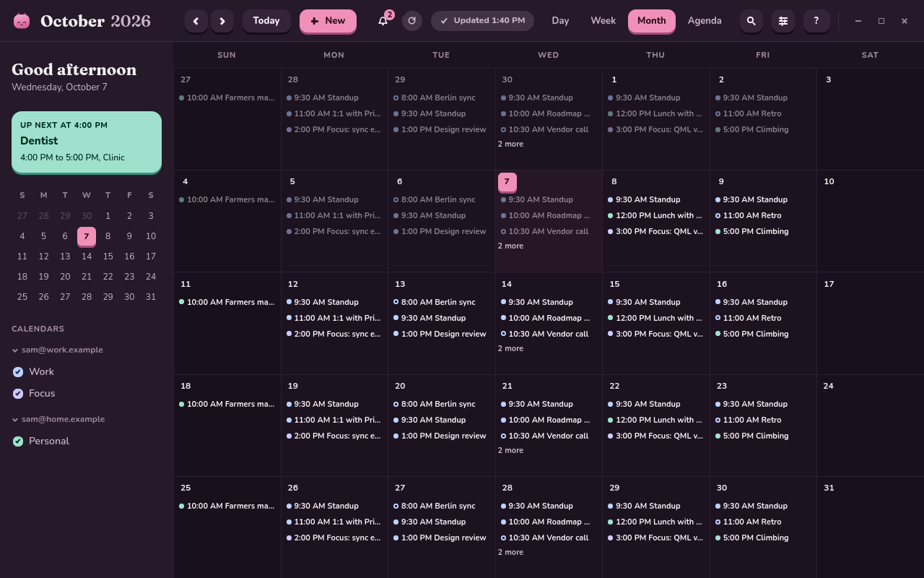The height and width of the screenshot is (578, 924).
Task: Expand '2 more' events on October 21
Action: [x=510, y=450]
